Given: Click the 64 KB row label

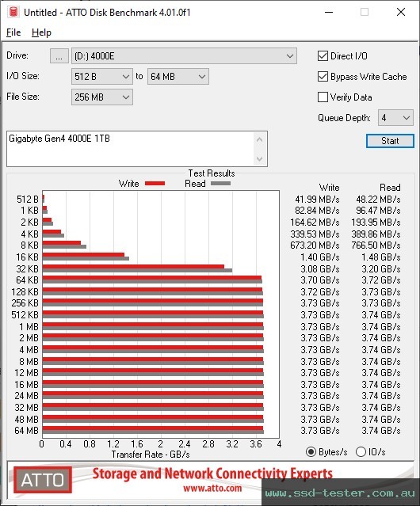Looking at the screenshot, I should [27, 280].
